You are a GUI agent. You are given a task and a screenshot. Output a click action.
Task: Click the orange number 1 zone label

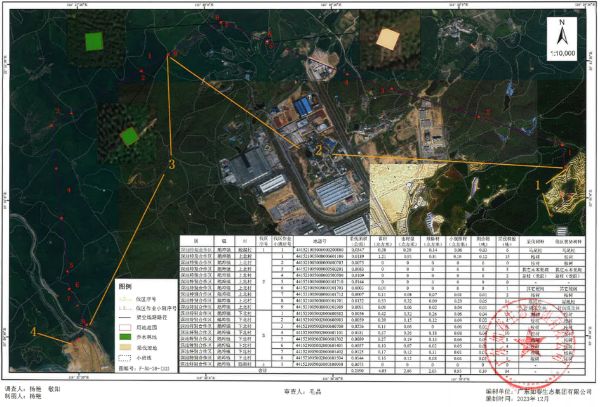[x=541, y=184]
